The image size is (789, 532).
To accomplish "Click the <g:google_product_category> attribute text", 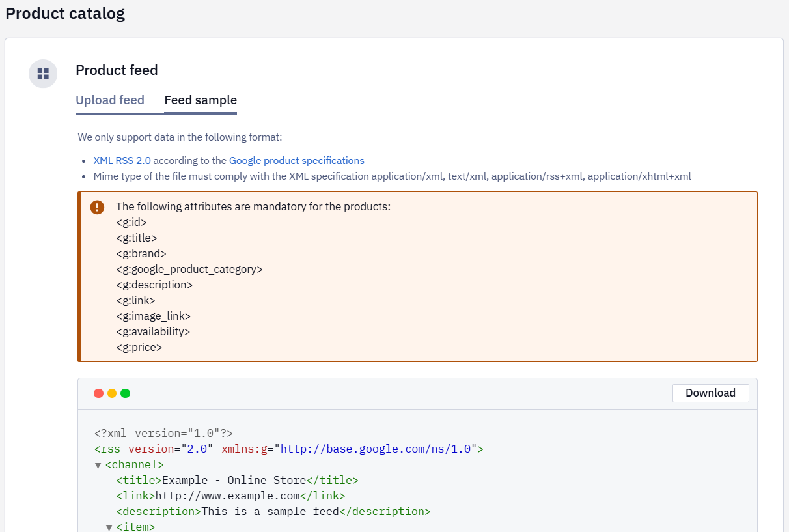I will 189,269.
